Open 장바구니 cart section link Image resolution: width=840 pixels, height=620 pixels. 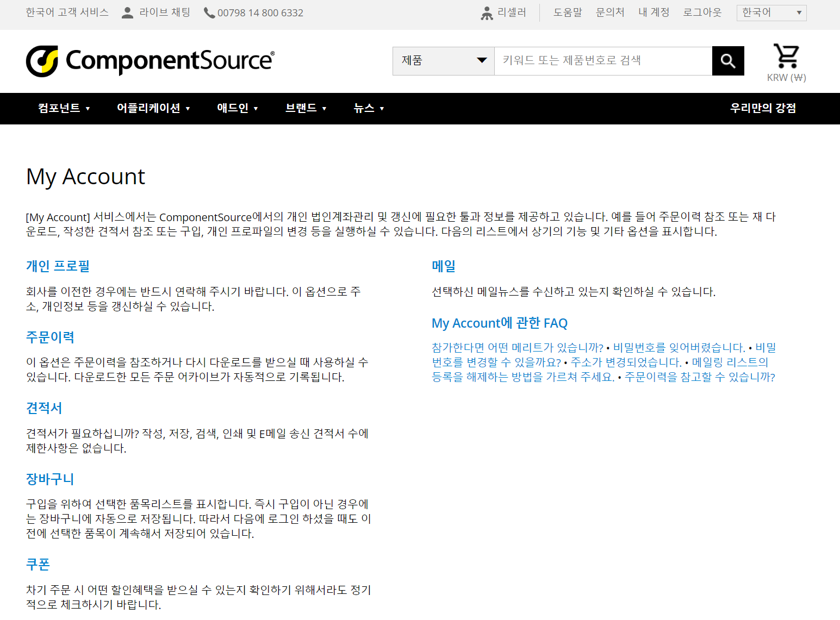pyautogui.click(x=50, y=479)
